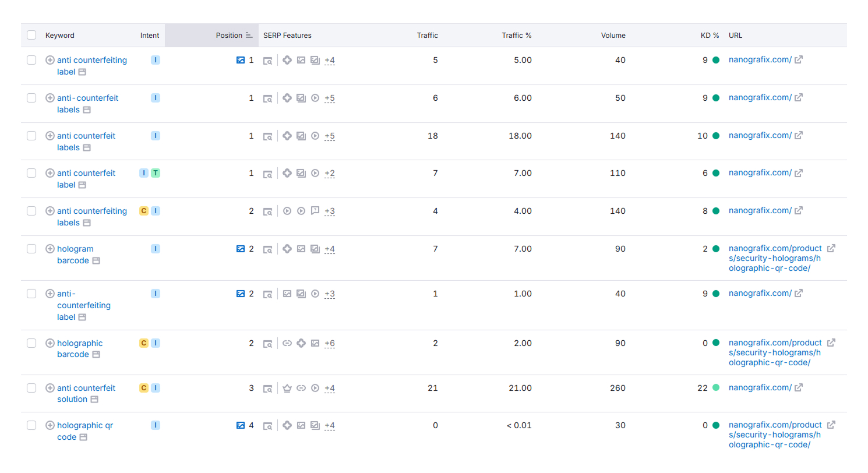Image resolution: width=868 pixels, height=473 pixels.
Task: Expand +6 SERP features for holographic barcode
Action: click(329, 344)
